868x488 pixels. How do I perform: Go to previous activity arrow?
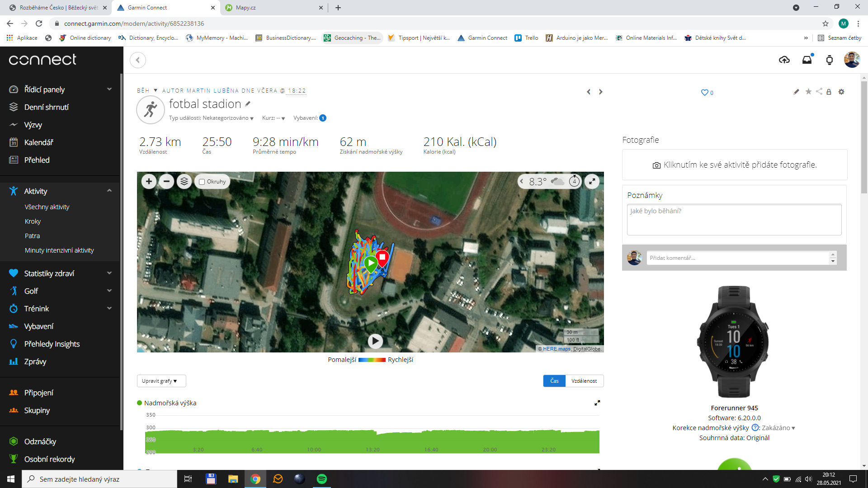point(589,92)
